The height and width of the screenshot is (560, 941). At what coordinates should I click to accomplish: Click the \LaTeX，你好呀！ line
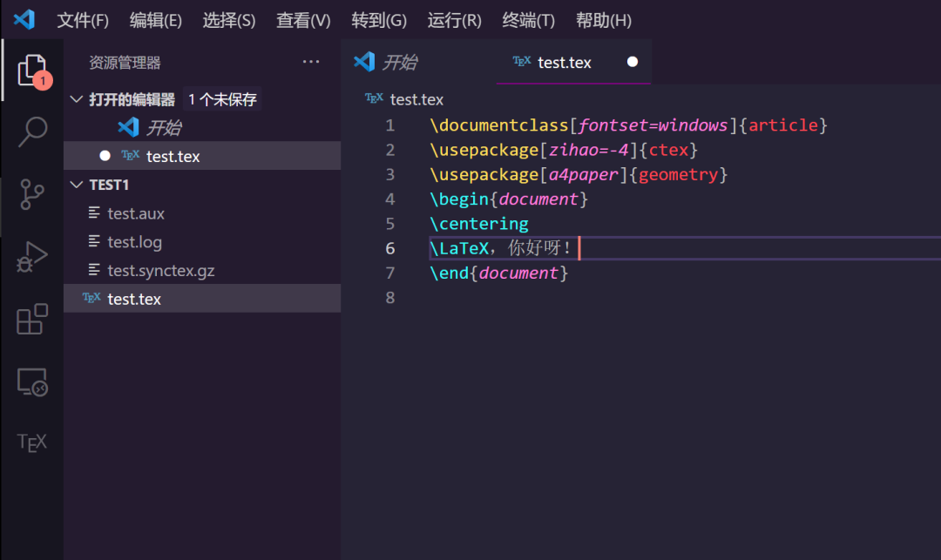500,248
